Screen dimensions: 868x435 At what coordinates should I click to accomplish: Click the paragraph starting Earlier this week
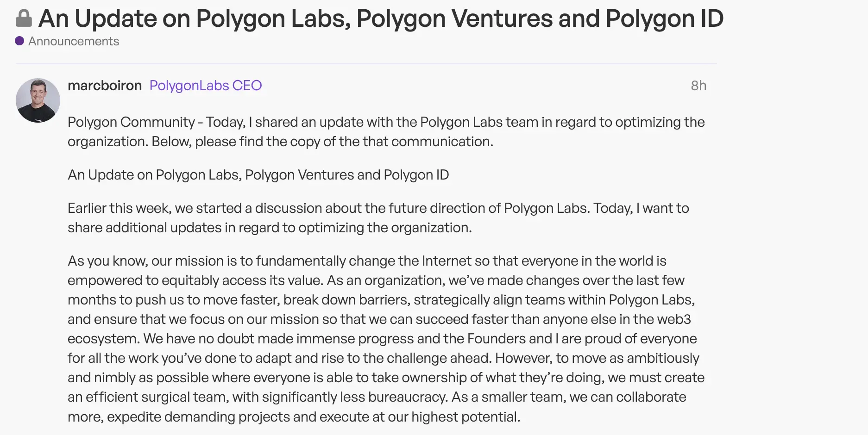[x=378, y=218]
